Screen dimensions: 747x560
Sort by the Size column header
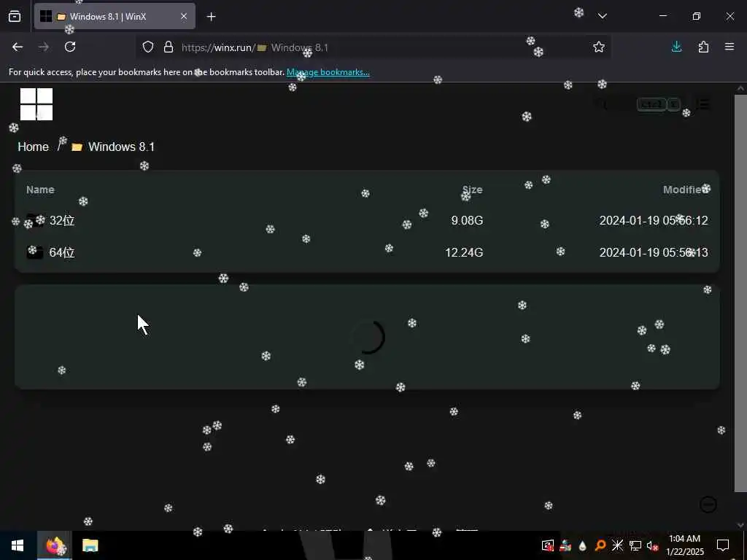pyautogui.click(x=472, y=190)
